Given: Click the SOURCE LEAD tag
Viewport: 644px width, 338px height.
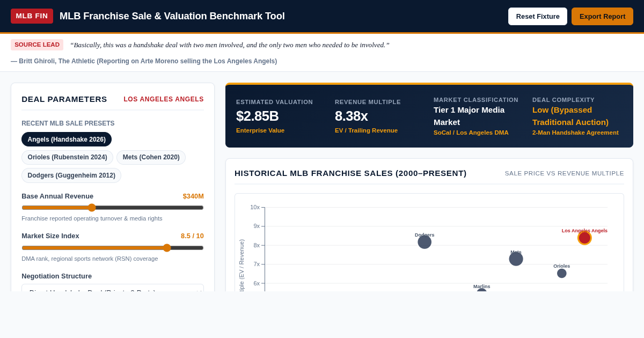Looking at the screenshot, I should [37, 45].
